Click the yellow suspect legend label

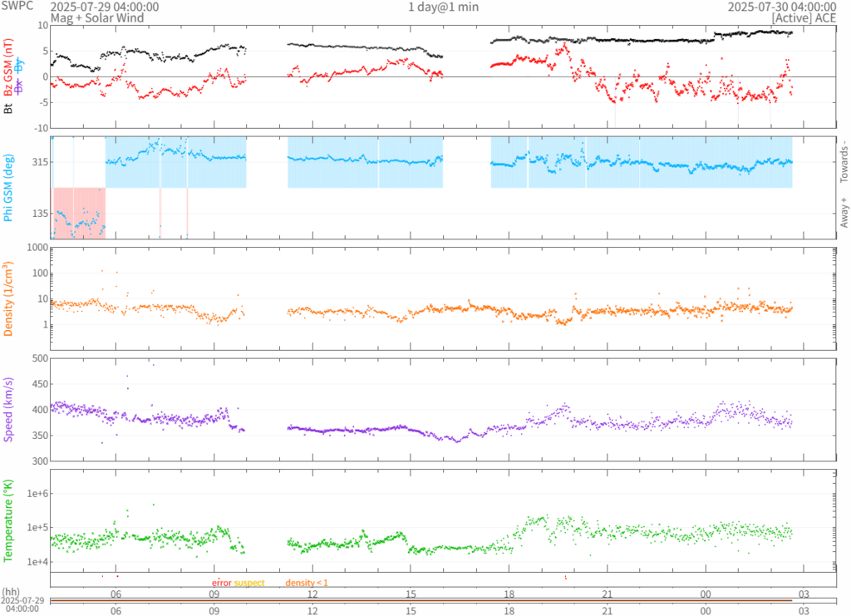pyautogui.click(x=248, y=583)
